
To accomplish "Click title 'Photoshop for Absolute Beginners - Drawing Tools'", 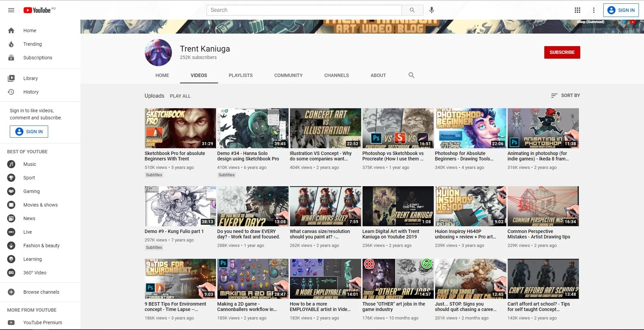I will coord(464,156).
